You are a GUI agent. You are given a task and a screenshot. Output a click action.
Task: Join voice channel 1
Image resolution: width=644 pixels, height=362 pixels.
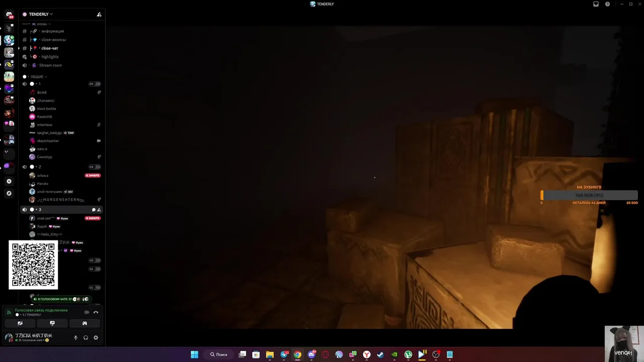(61, 84)
